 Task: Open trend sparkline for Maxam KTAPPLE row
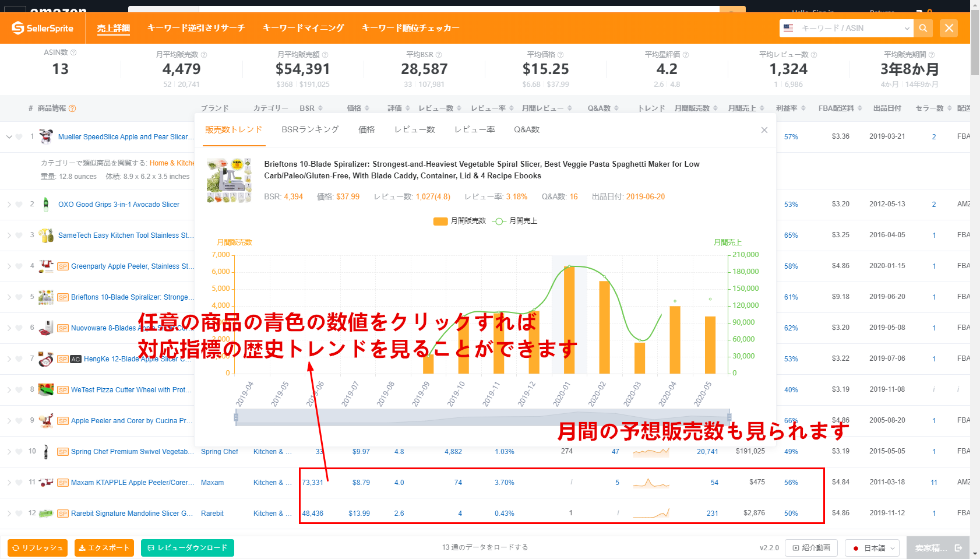[x=651, y=483]
